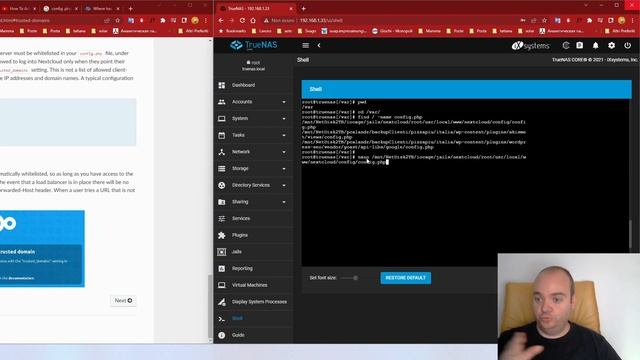Click the System monitor icon in sidebar
The height and width of the screenshot is (360, 640).
(x=222, y=118)
